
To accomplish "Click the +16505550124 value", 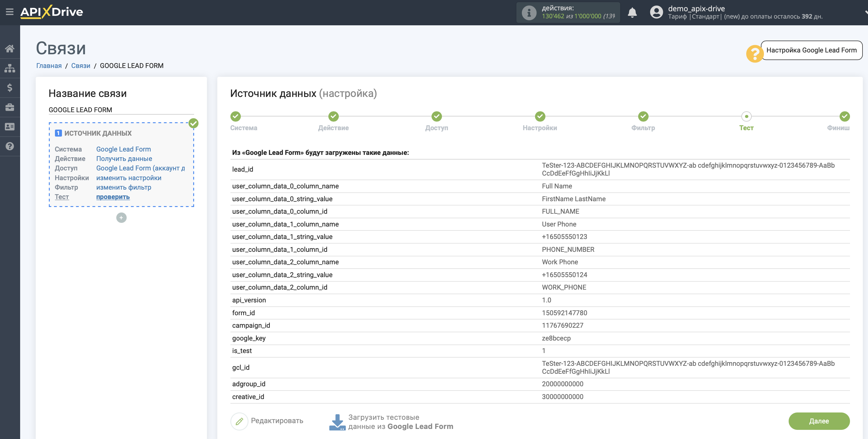I will click(x=564, y=275).
